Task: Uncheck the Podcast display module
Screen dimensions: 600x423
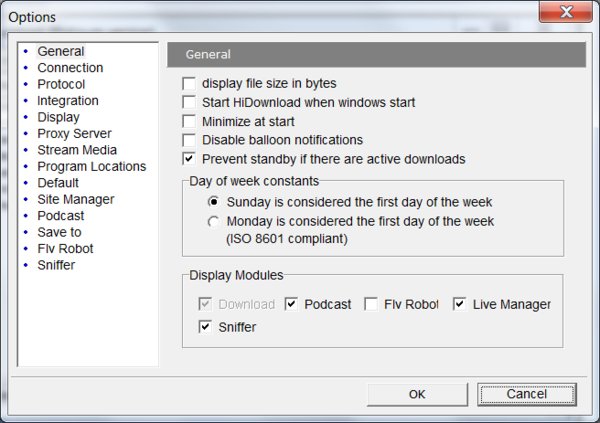Action: click(x=292, y=304)
